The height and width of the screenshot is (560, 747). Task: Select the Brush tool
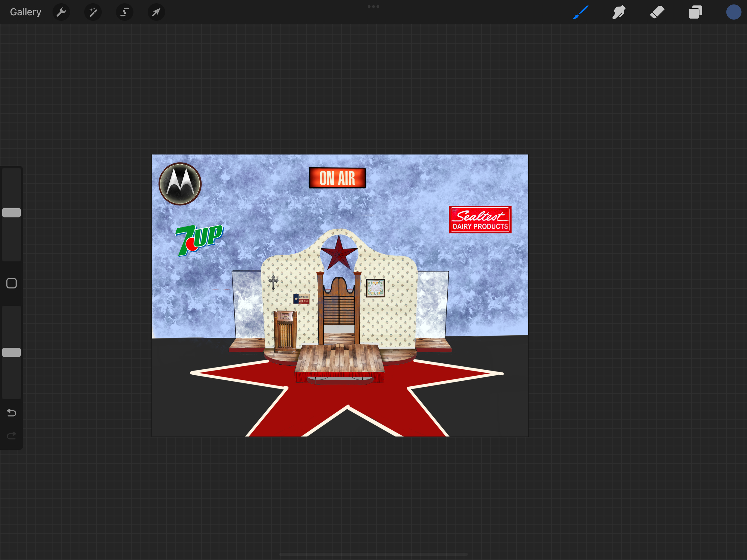tap(581, 12)
